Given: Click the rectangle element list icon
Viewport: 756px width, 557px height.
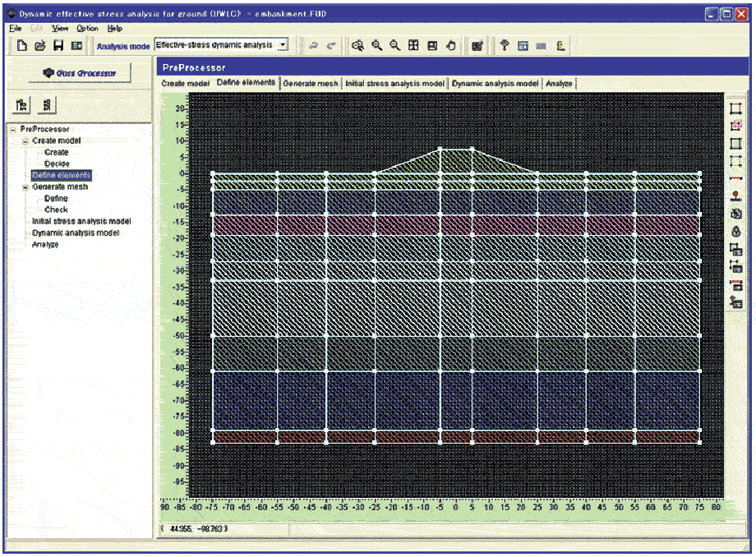Looking at the screenshot, I should click(x=735, y=250).
